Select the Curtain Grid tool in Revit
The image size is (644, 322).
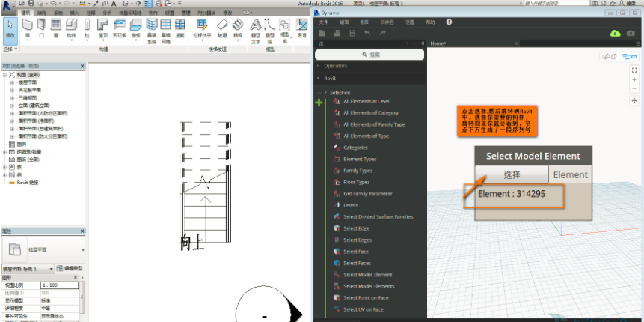coord(166,31)
